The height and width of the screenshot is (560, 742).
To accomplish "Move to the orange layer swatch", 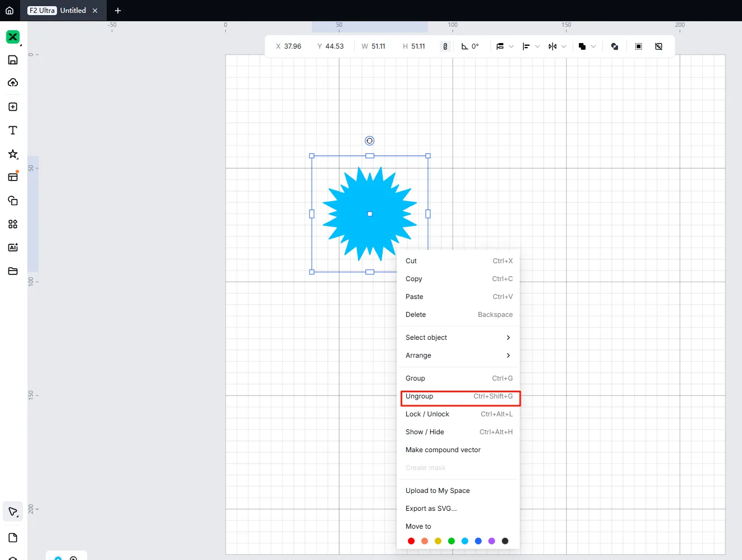I will pos(425,541).
